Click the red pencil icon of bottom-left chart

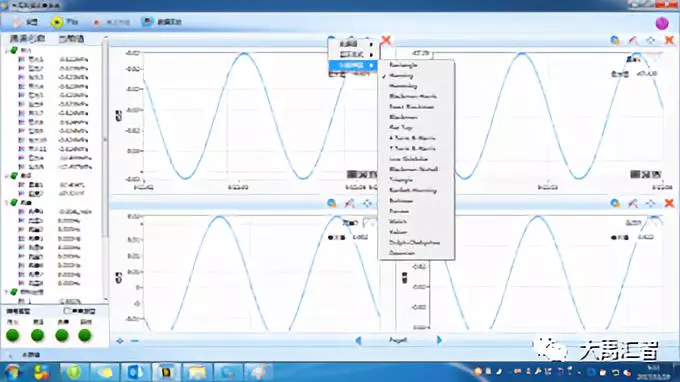pyautogui.click(x=349, y=203)
